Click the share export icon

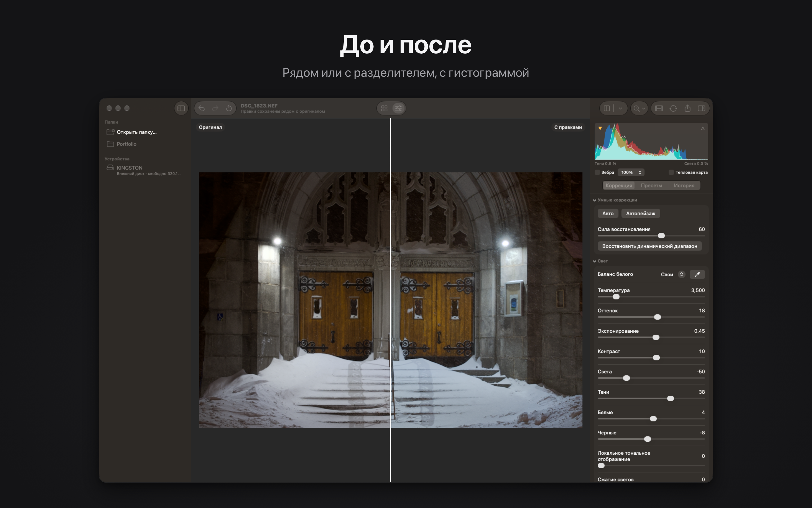tap(687, 108)
